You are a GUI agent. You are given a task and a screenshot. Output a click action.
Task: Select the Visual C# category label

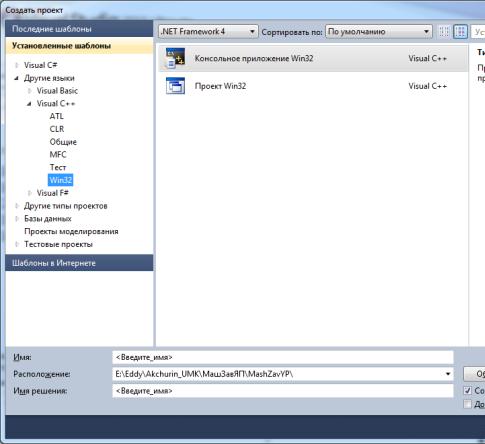pyautogui.click(x=40, y=65)
